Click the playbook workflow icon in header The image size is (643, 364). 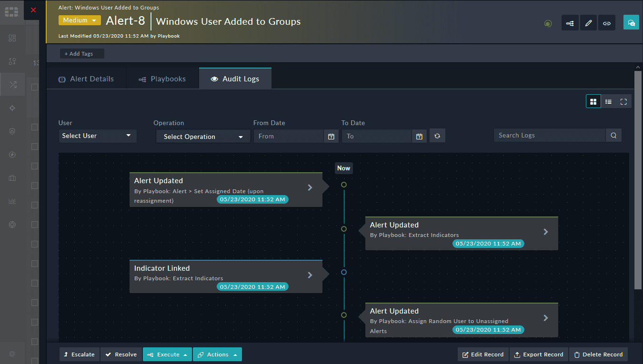tap(570, 23)
